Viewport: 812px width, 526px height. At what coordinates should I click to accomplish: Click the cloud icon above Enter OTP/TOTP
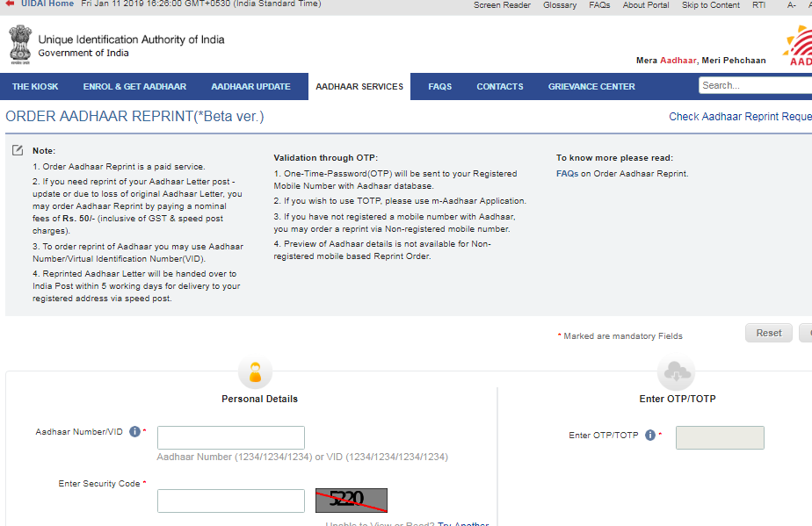coord(675,371)
